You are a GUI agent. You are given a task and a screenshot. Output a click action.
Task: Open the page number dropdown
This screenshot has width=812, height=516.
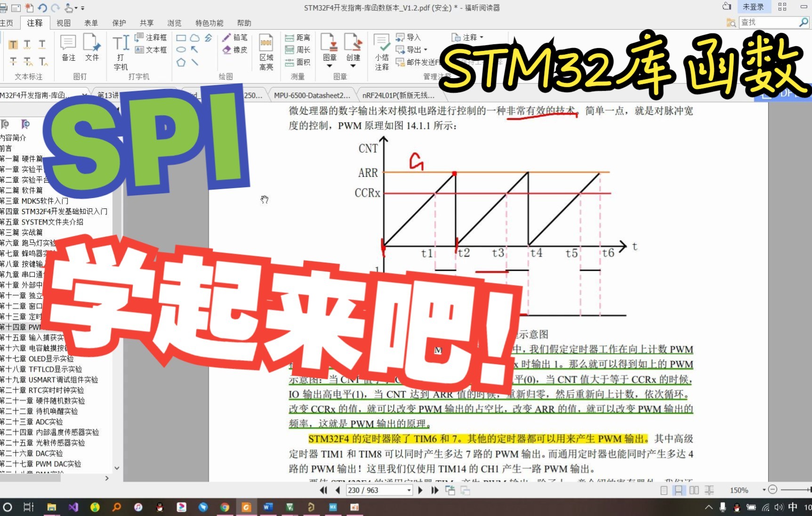409,490
